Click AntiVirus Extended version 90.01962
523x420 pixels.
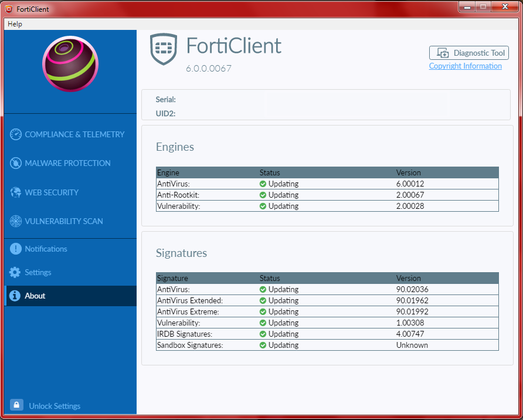412,300
